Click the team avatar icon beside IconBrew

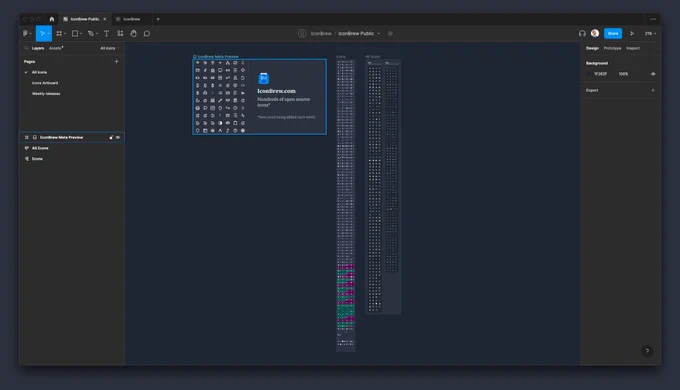302,33
